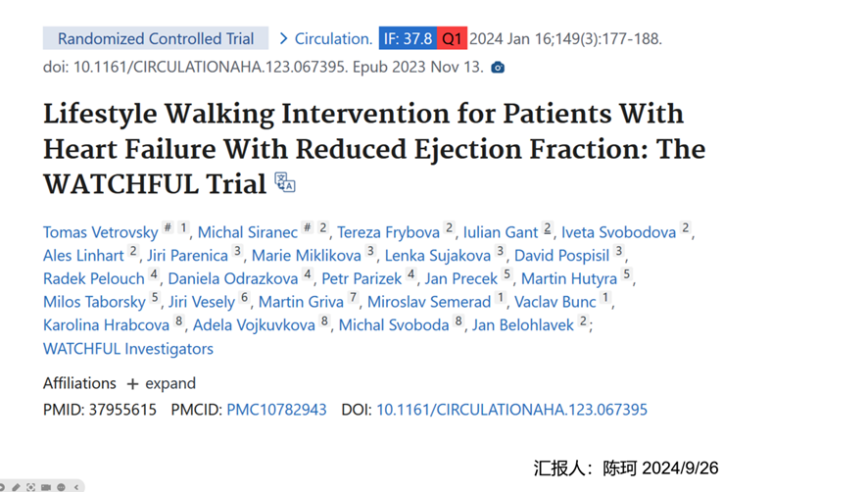Click the article title heading
868x492 pixels.
[372, 148]
